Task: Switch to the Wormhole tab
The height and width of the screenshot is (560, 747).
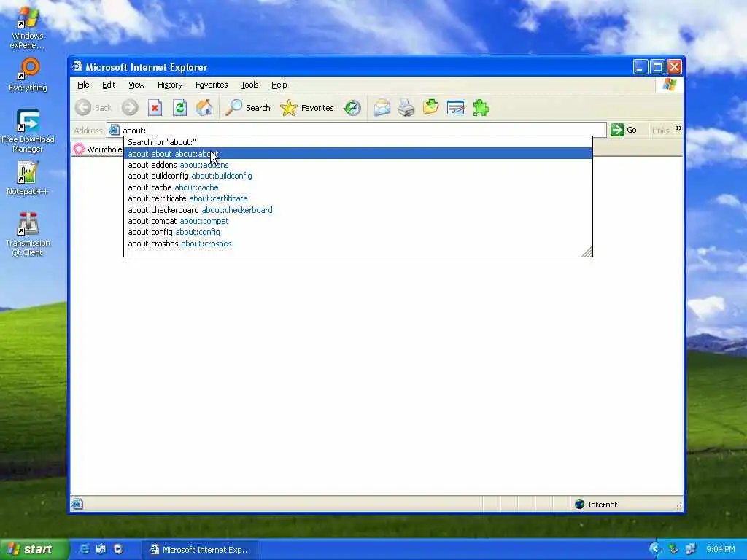Action: click(97, 149)
